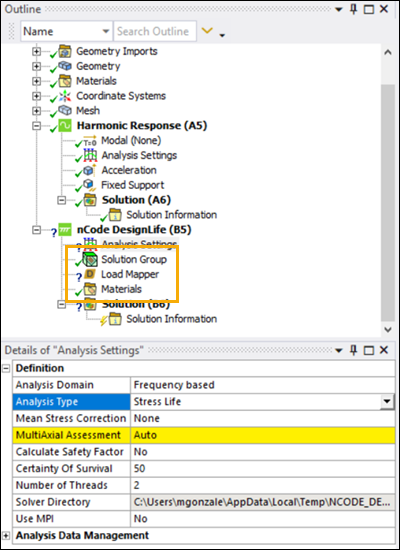
Task: Click the Certainty Of Survival value 50
Action: [x=263, y=469]
